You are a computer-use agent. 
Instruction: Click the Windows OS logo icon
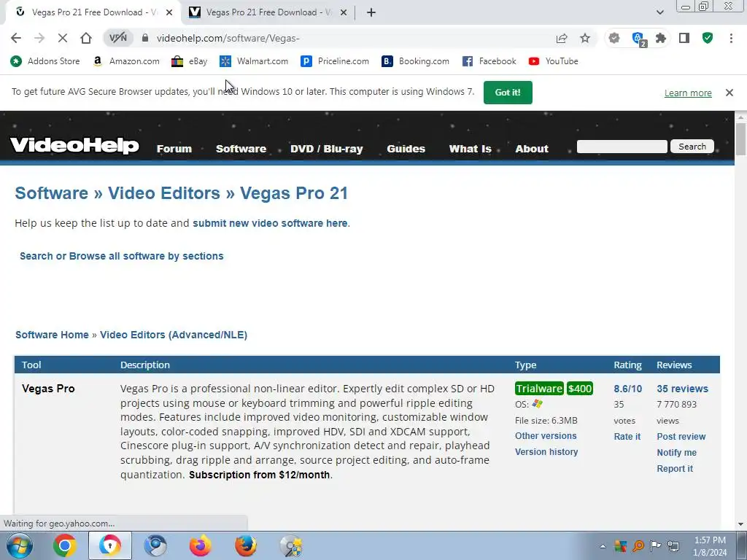click(x=538, y=404)
